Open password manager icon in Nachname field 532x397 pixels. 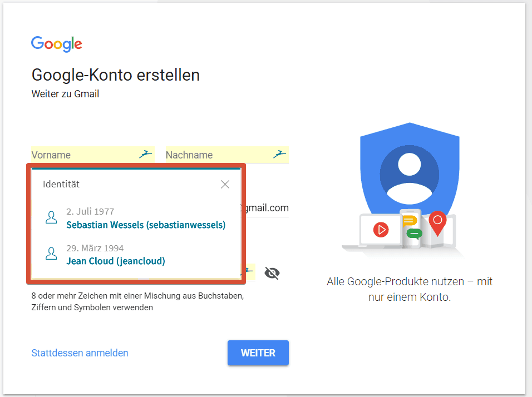(x=279, y=154)
